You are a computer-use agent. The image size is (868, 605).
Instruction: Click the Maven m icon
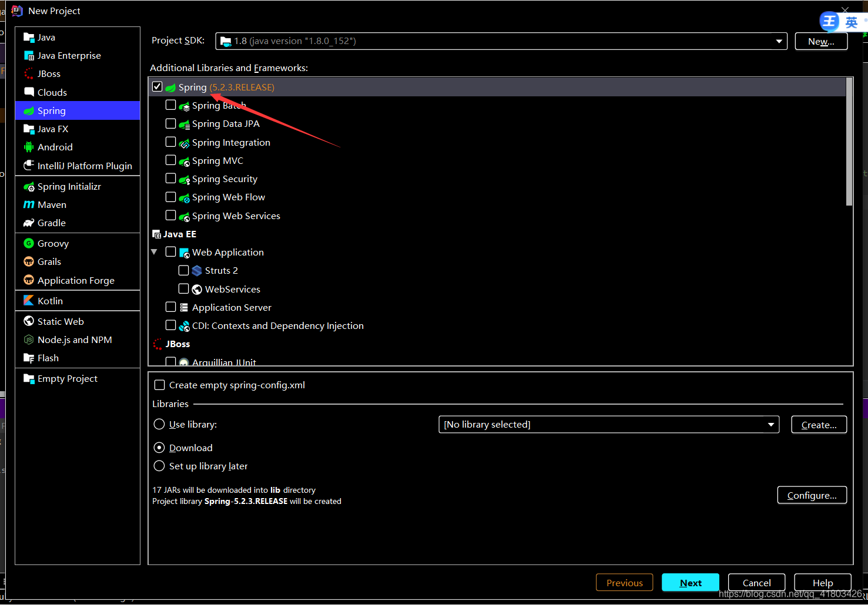[29, 205]
